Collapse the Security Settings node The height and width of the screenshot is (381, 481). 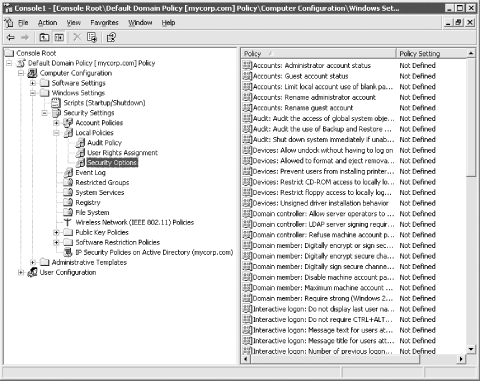click(x=45, y=113)
